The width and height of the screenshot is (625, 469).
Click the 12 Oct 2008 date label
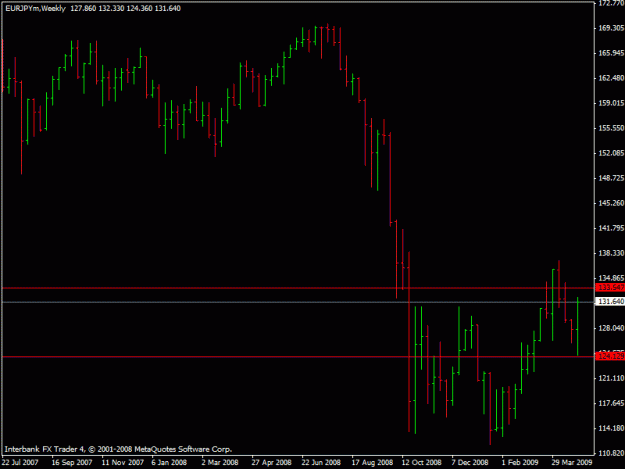click(422, 462)
